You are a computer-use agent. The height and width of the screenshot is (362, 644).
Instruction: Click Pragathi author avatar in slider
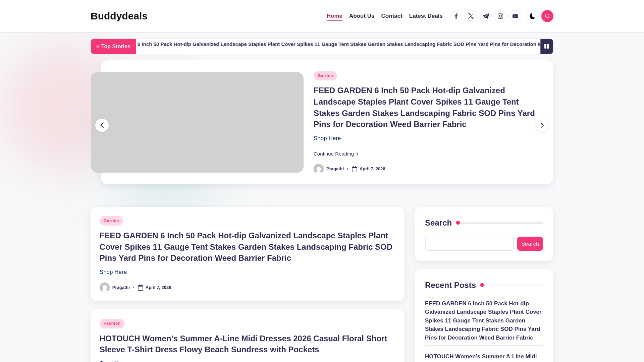pos(319,169)
